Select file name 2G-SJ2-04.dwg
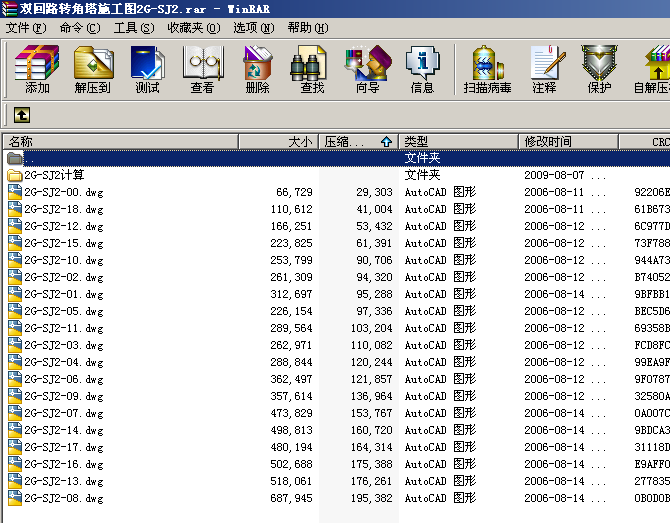 point(64,362)
